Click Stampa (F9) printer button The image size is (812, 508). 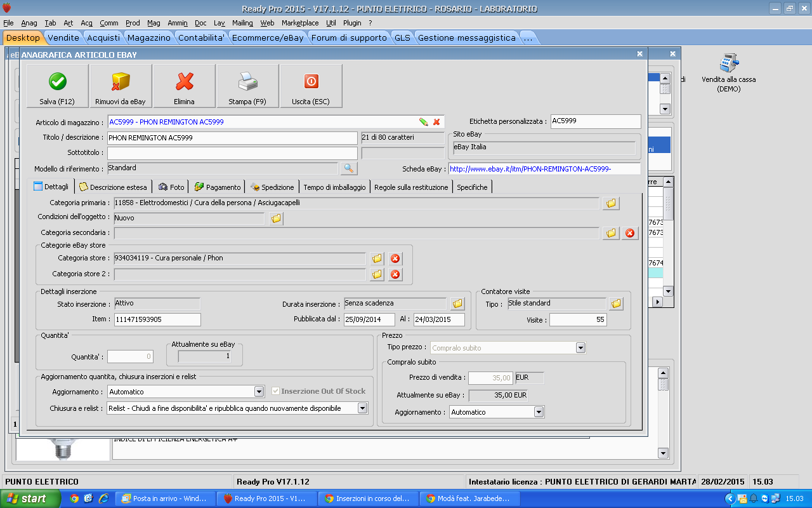tap(247, 86)
